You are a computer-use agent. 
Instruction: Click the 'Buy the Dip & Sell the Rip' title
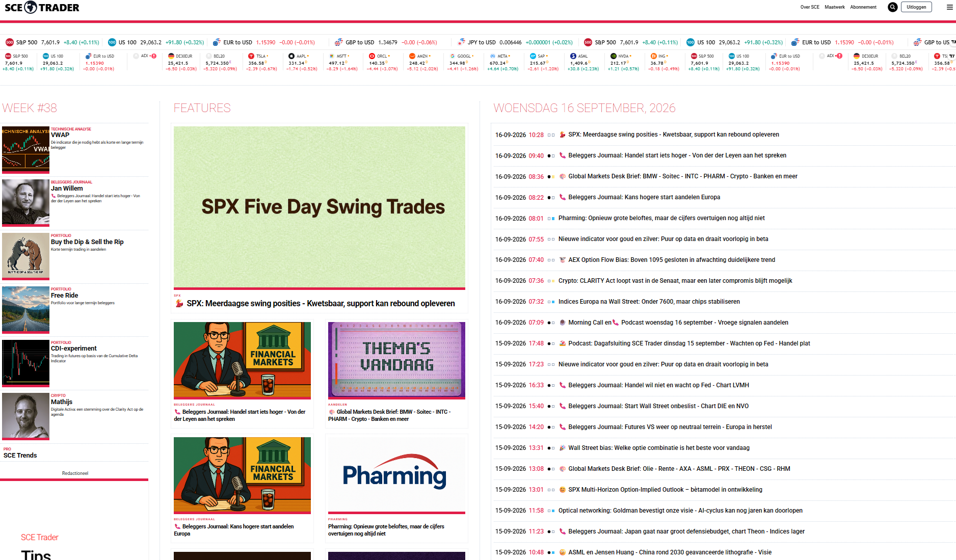click(x=87, y=242)
